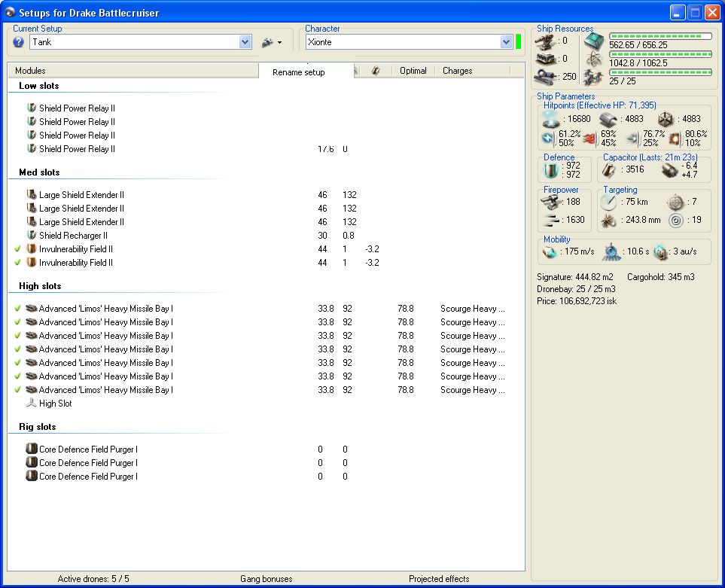The width and height of the screenshot is (725, 588).
Task: Click the first Invulnerability Field II module icon
Action: click(x=32, y=248)
